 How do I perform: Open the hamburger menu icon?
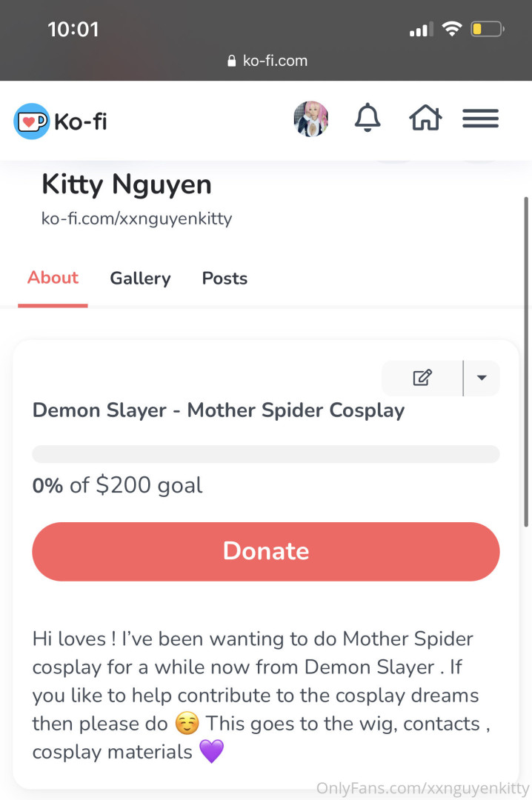pos(480,119)
